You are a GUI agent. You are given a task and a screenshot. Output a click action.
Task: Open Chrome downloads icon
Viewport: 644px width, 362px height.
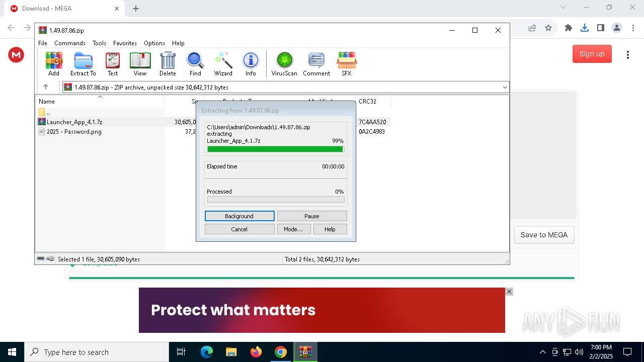pos(585,28)
